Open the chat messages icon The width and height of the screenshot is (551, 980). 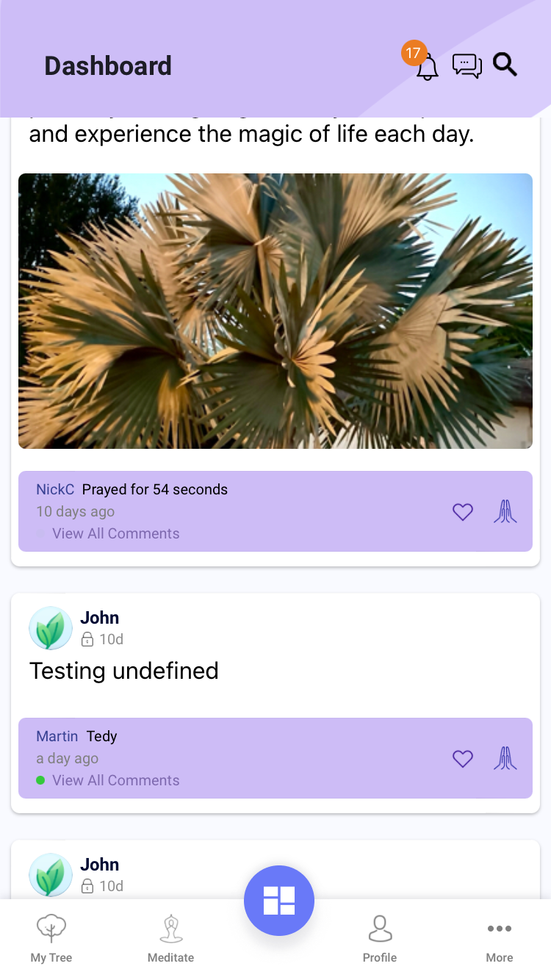[467, 66]
